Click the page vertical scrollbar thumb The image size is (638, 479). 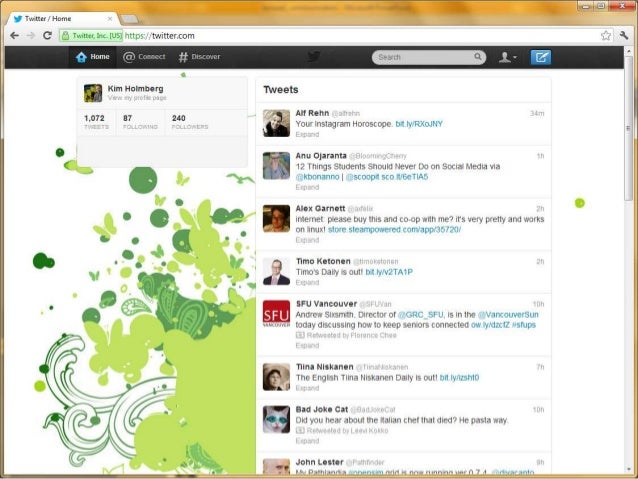628,128
